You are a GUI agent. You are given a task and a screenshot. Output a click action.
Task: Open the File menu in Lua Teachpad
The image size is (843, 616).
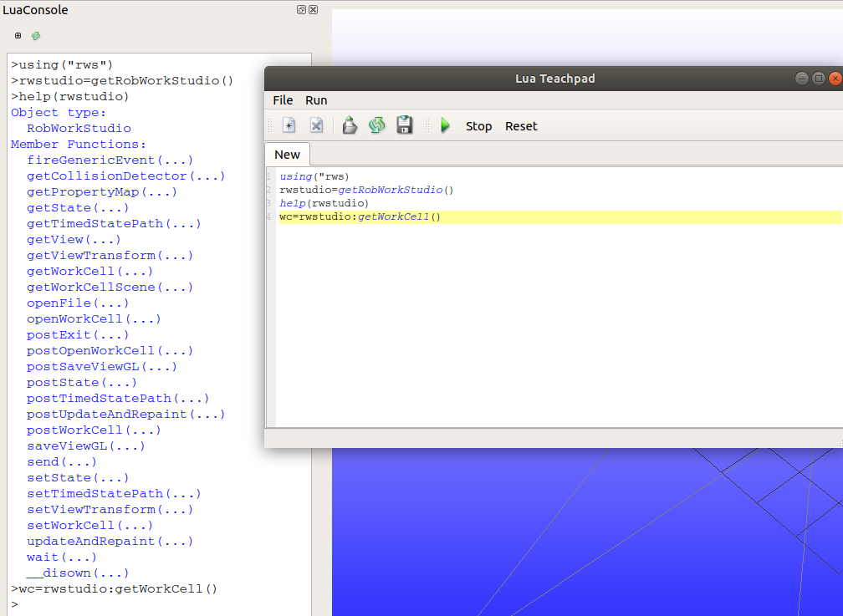(x=283, y=100)
